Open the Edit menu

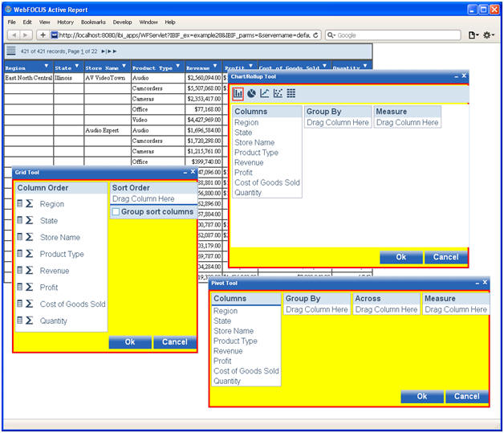click(27, 22)
